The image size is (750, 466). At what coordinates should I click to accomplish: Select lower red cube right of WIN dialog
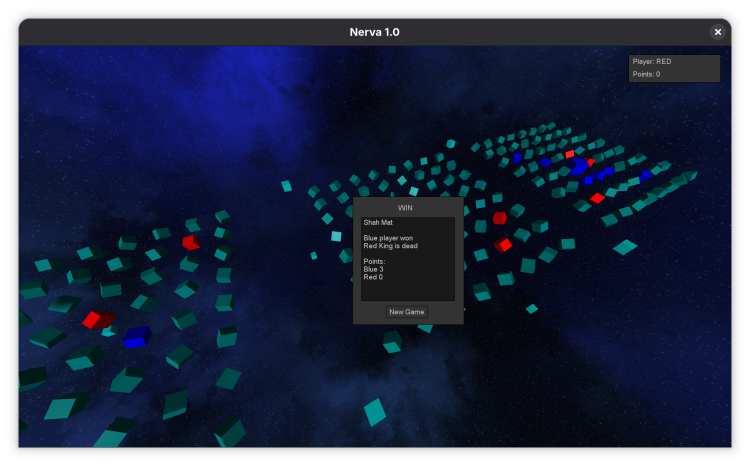(x=503, y=244)
